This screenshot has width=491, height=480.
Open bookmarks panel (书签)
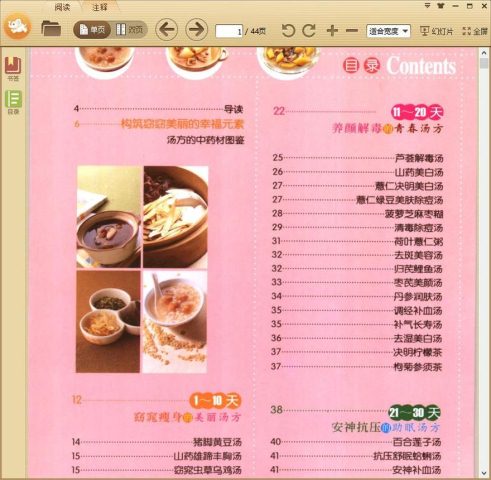[13, 69]
